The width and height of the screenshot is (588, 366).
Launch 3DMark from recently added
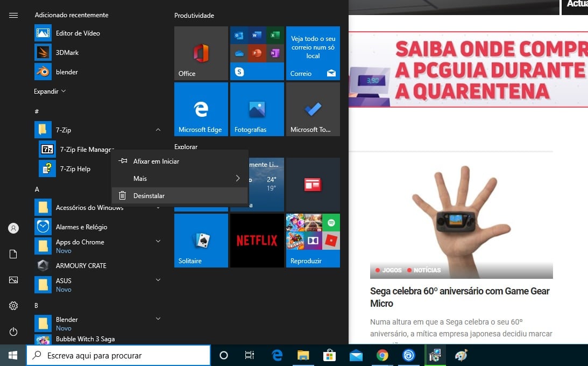[97, 53]
